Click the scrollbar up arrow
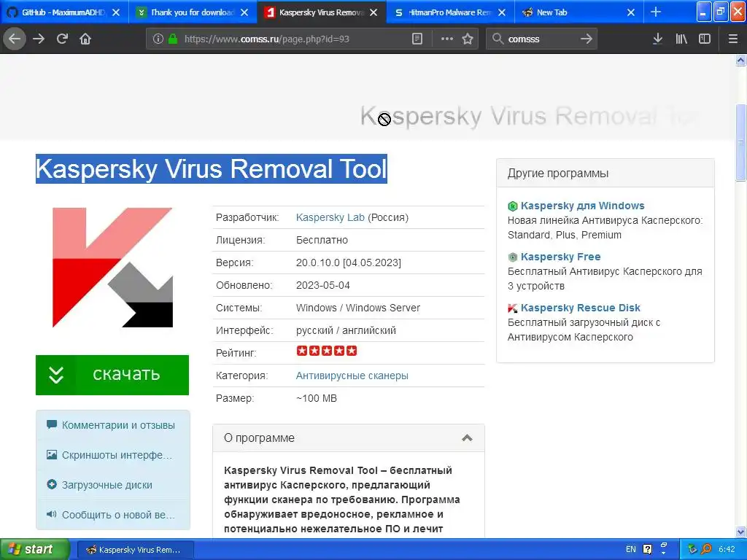Image resolution: width=747 pixels, height=560 pixels. click(x=740, y=60)
